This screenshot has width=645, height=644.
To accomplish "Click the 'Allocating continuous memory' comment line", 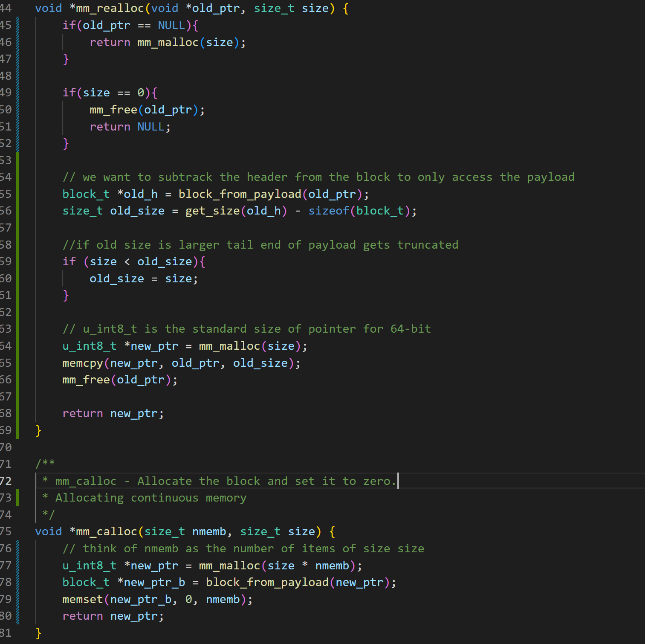I will tap(150, 498).
